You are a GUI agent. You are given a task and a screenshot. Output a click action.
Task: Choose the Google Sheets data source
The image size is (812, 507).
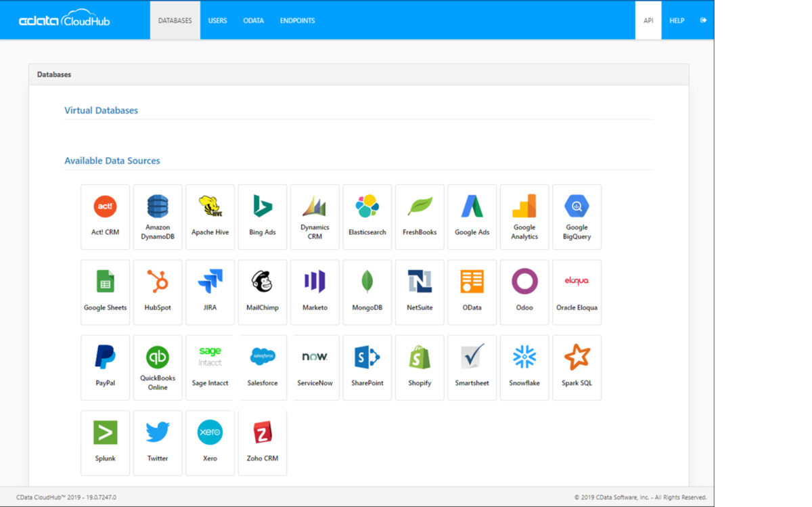[x=105, y=292]
